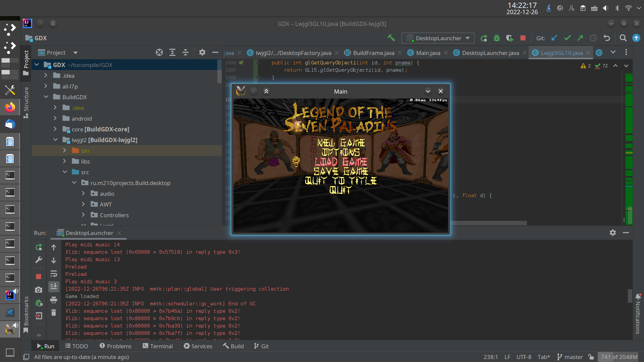Commit changes with the green checkmark
This screenshot has height=362, width=644.
[567, 38]
